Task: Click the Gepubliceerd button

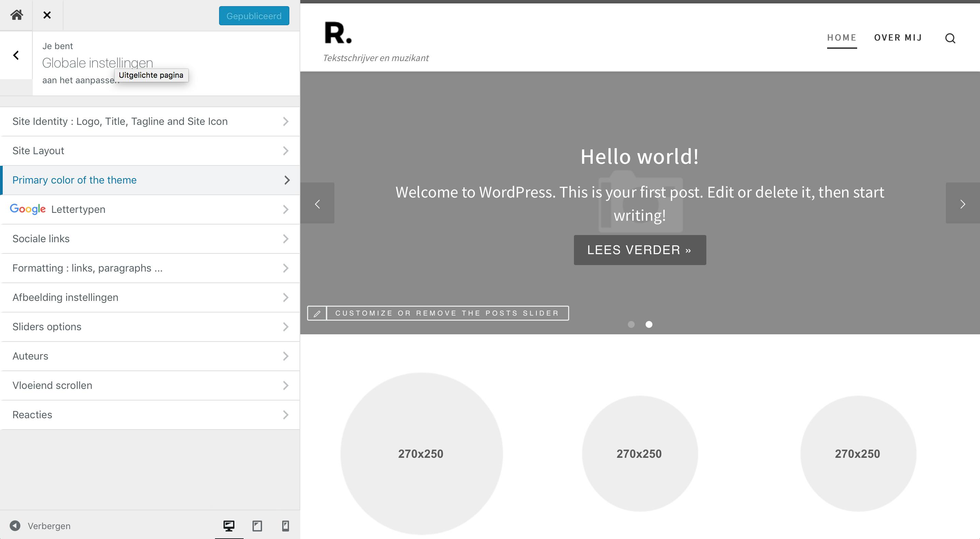Action: [x=254, y=16]
